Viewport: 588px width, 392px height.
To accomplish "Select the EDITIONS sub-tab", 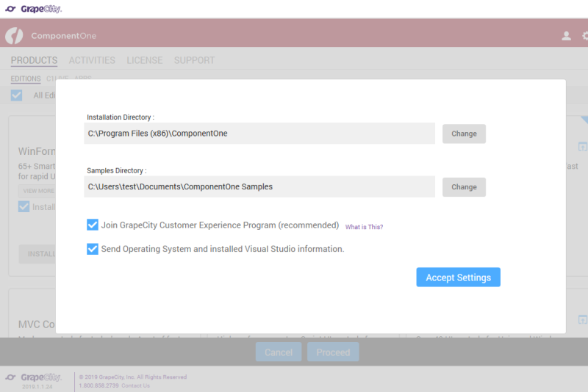I will pyautogui.click(x=26, y=79).
